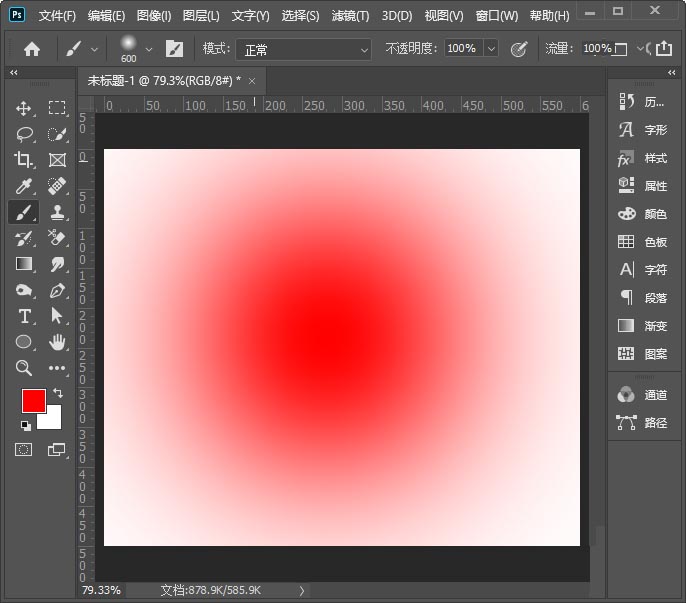
Task: Select the Horizontal Type tool
Action: pyautogui.click(x=24, y=316)
